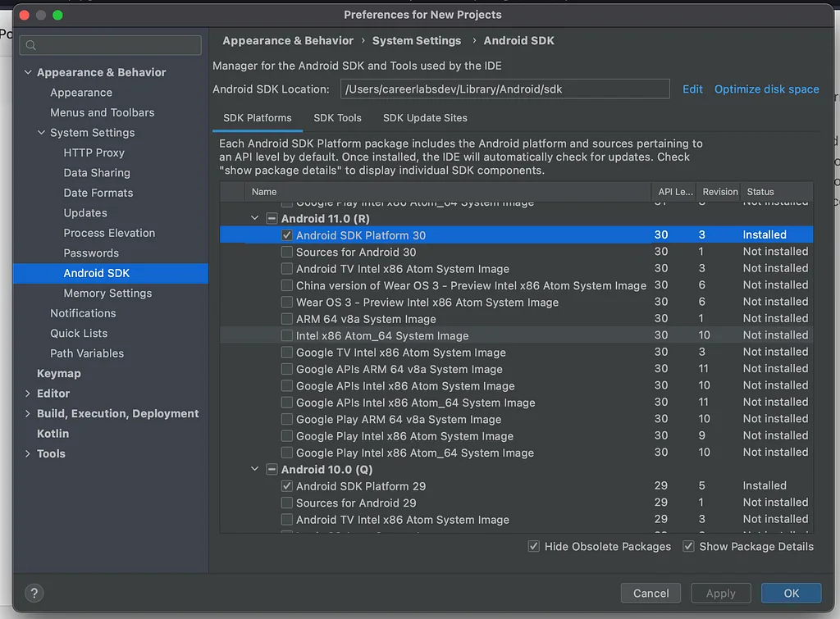Open Memory Settings in sidebar
The width and height of the screenshot is (840, 619).
(107, 294)
